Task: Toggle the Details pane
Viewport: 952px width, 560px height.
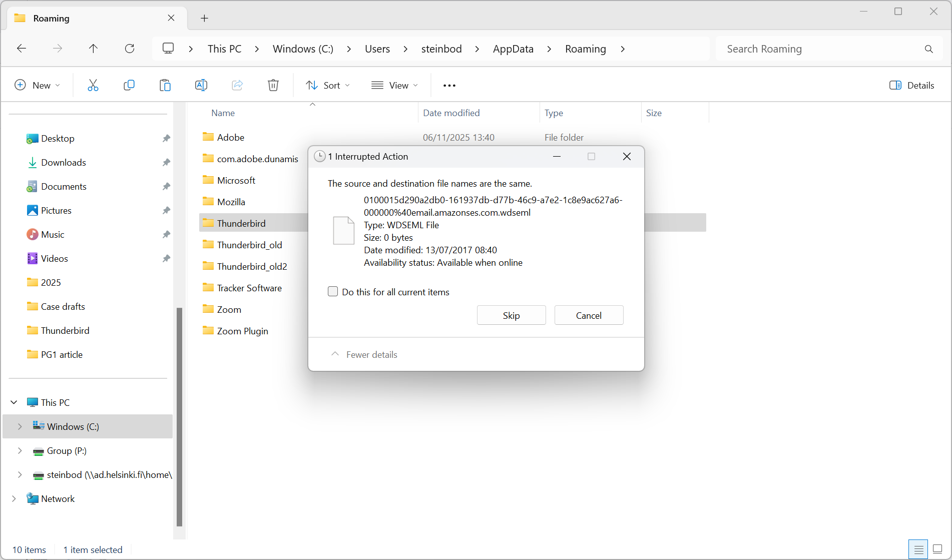Action: click(x=911, y=85)
